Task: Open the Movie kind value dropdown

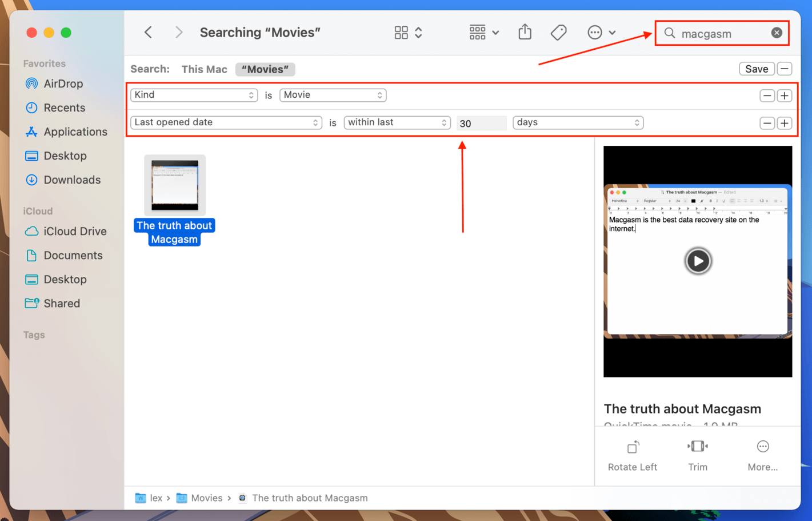Action: click(x=333, y=95)
